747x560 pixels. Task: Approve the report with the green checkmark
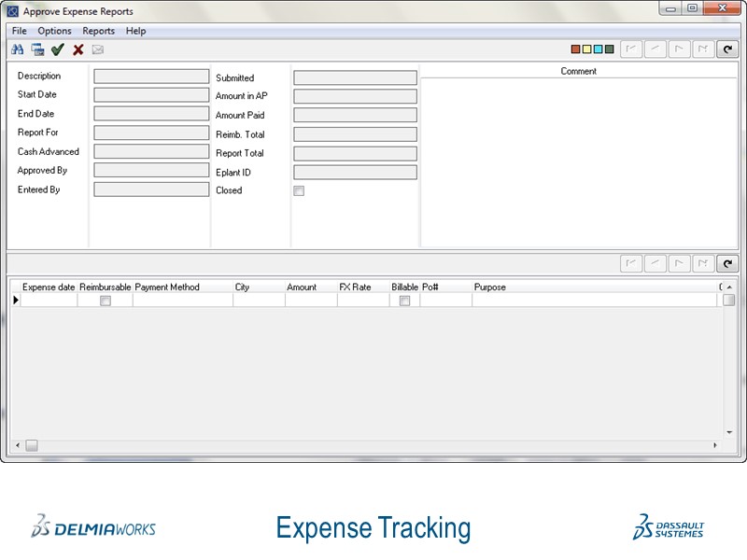(x=58, y=49)
